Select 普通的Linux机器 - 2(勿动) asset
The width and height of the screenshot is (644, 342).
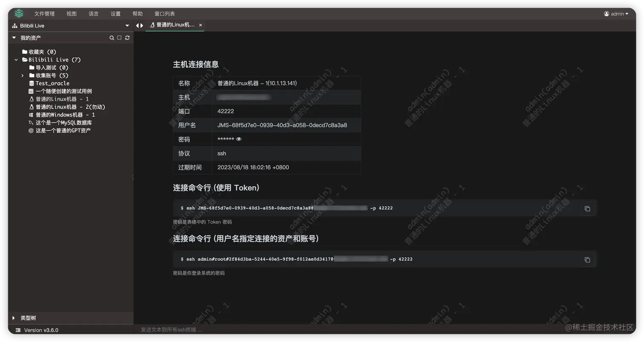tap(70, 107)
